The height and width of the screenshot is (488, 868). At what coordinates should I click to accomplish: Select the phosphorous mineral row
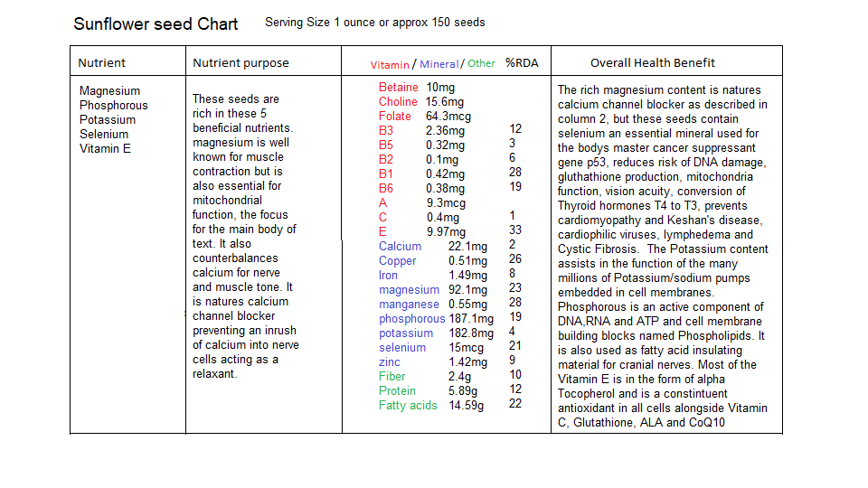click(x=450, y=318)
